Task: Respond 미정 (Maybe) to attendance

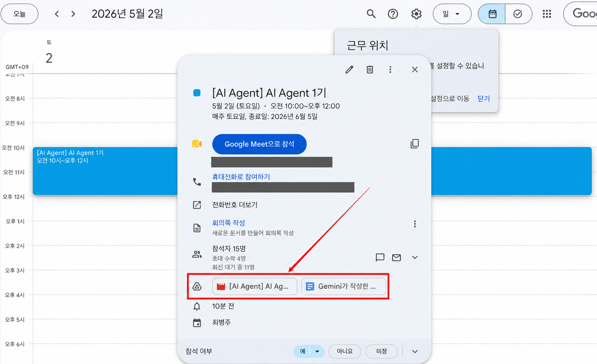Action: pos(381,351)
